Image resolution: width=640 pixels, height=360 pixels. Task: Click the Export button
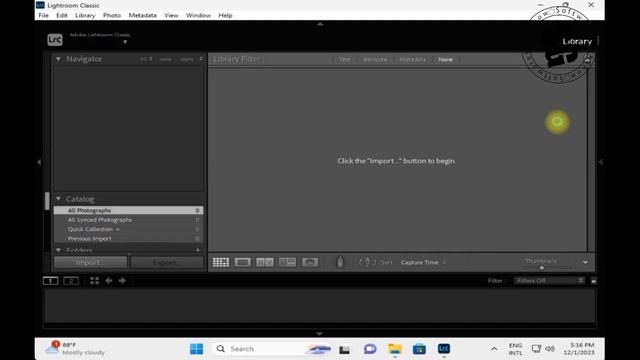click(167, 262)
